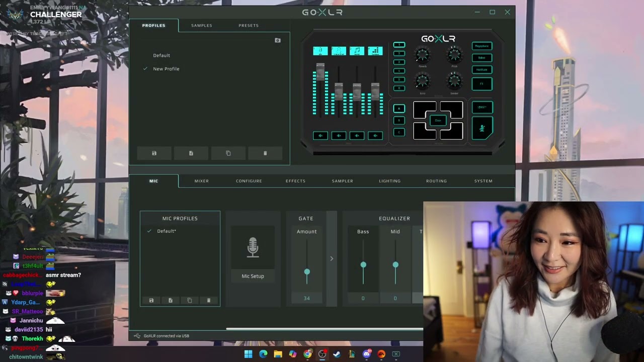Duplicate the selected profile
The height and width of the screenshot is (362, 644).
(228, 153)
